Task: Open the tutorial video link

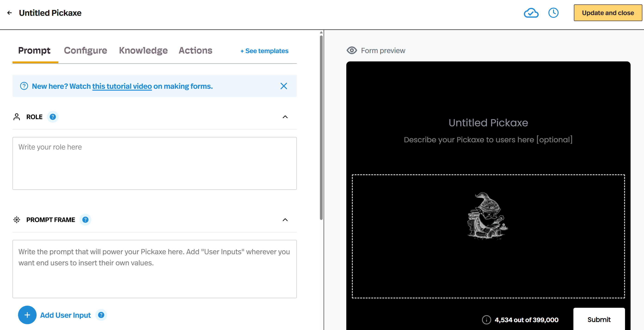Action: pos(122,86)
